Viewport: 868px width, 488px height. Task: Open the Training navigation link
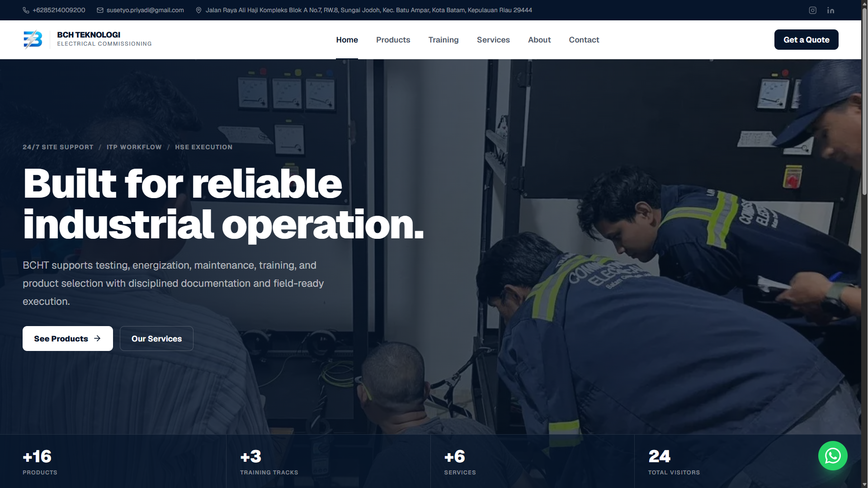coord(443,40)
